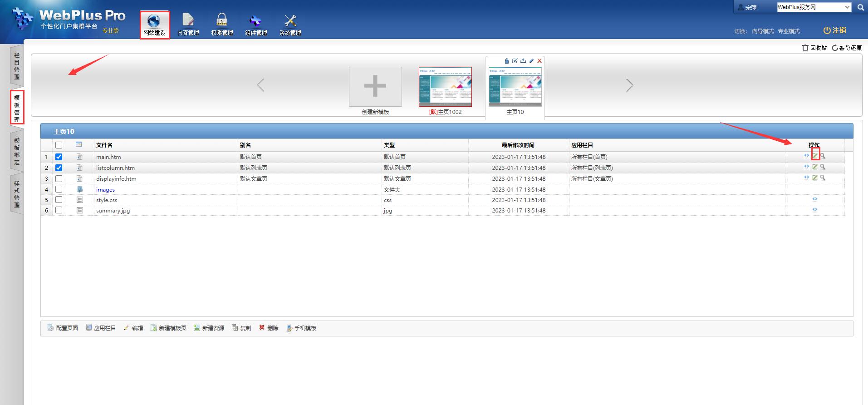This screenshot has height=405, width=868.
Task: Toggle the select-all checkbox in table header
Action: 59,145
